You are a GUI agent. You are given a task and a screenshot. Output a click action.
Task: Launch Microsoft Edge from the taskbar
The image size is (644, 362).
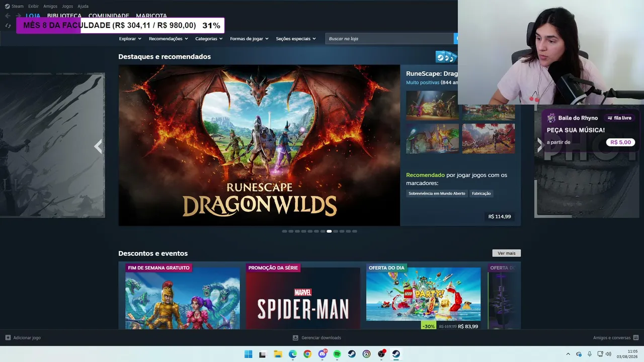pos(293,354)
